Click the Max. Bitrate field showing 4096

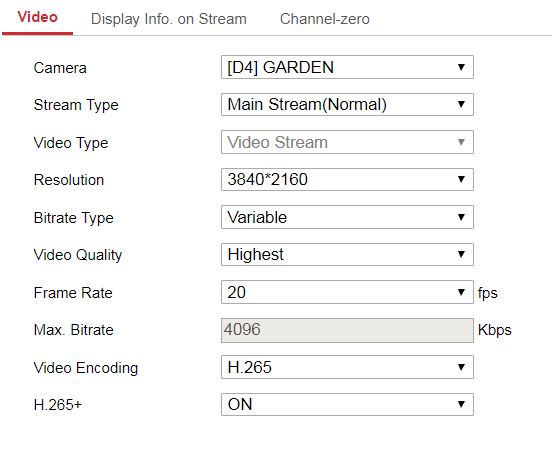347,330
